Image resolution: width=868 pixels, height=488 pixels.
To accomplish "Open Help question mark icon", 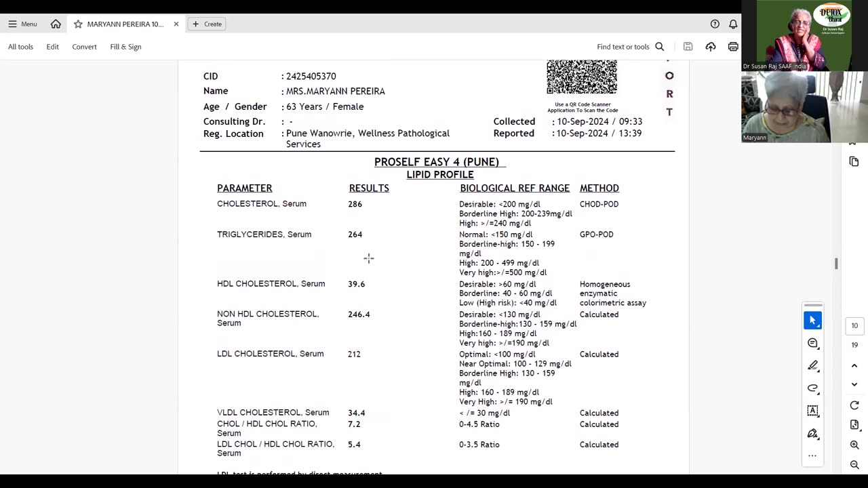I will 715,24.
